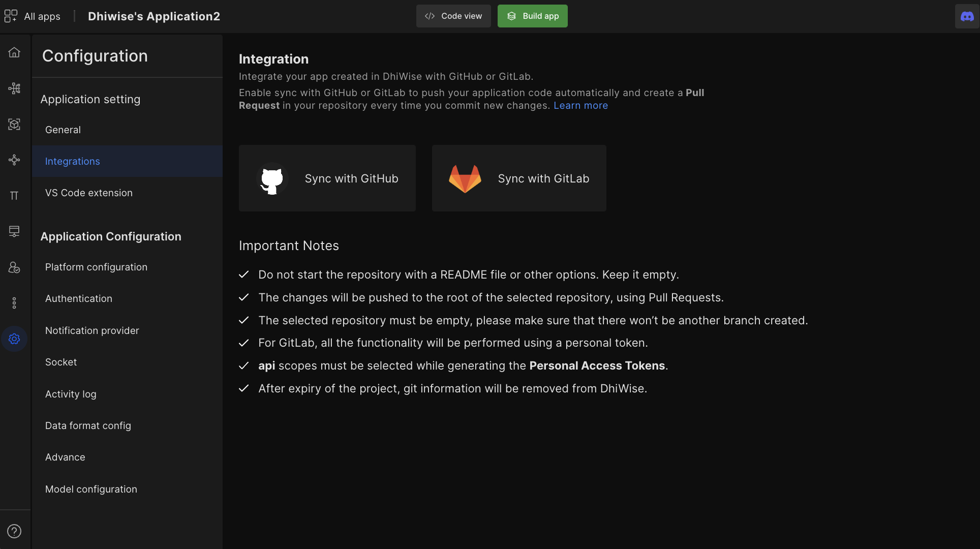Click the hierarchy diagram sidebar icon
Viewport: 980px width, 549px height.
14,88
